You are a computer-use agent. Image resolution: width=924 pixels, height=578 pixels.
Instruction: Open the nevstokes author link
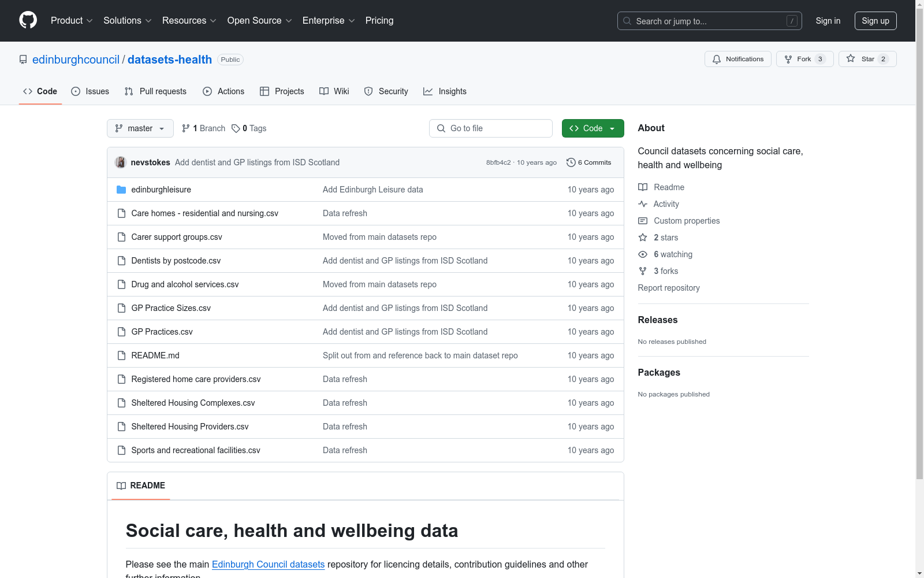point(151,162)
